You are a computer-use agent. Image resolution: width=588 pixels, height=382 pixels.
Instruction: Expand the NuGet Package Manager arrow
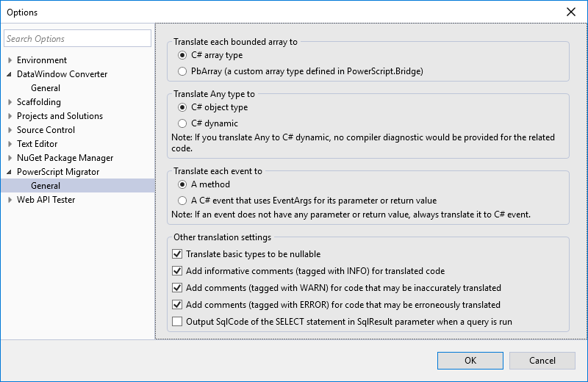pos(10,158)
